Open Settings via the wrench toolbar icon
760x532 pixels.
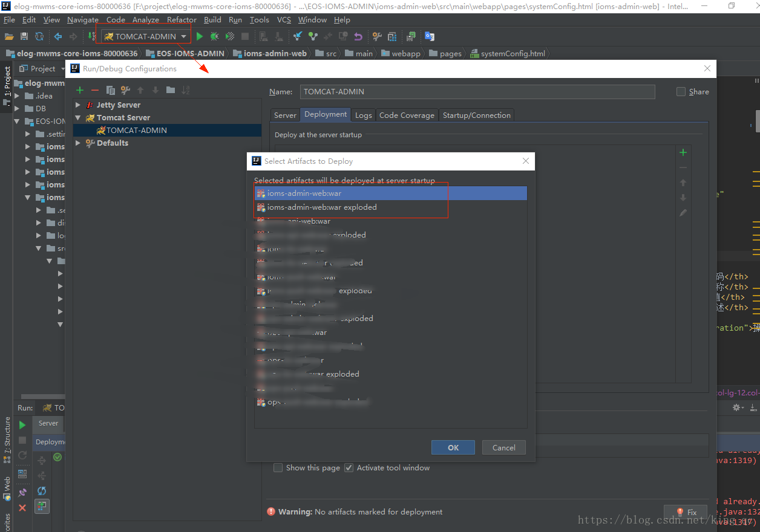point(377,37)
